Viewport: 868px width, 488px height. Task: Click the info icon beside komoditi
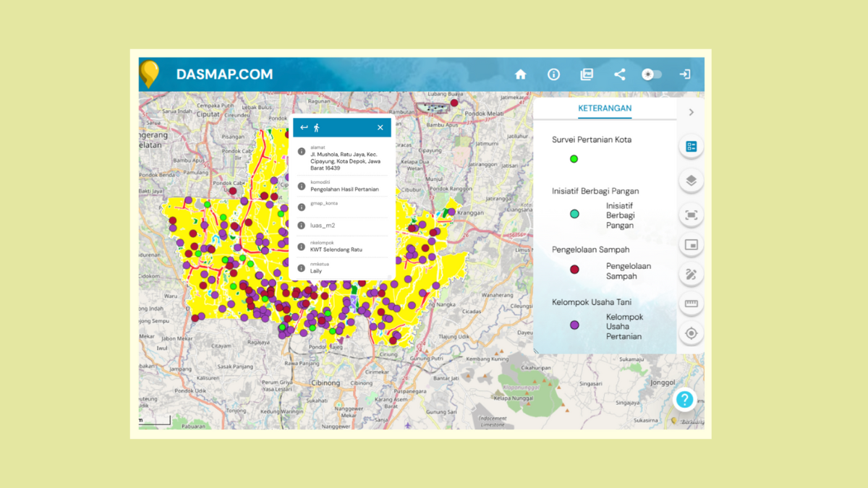pyautogui.click(x=302, y=187)
